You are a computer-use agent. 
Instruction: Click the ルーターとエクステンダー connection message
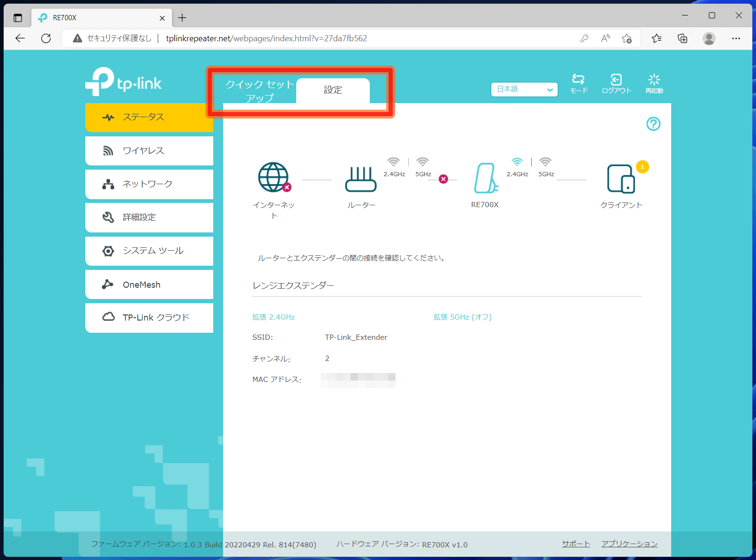click(352, 258)
